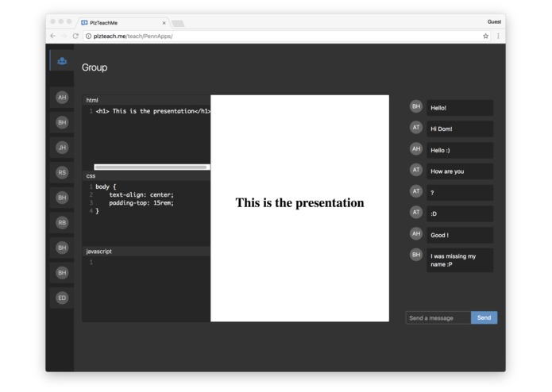The height and width of the screenshot is (392, 552).
Task: Click the ':D' chat message bubble
Action: (460, 213)
